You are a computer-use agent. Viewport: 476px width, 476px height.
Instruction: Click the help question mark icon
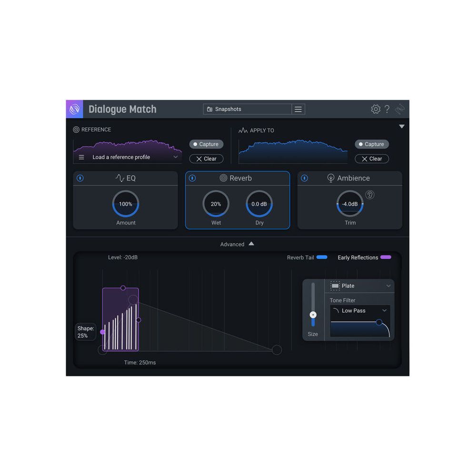[387, 109]
